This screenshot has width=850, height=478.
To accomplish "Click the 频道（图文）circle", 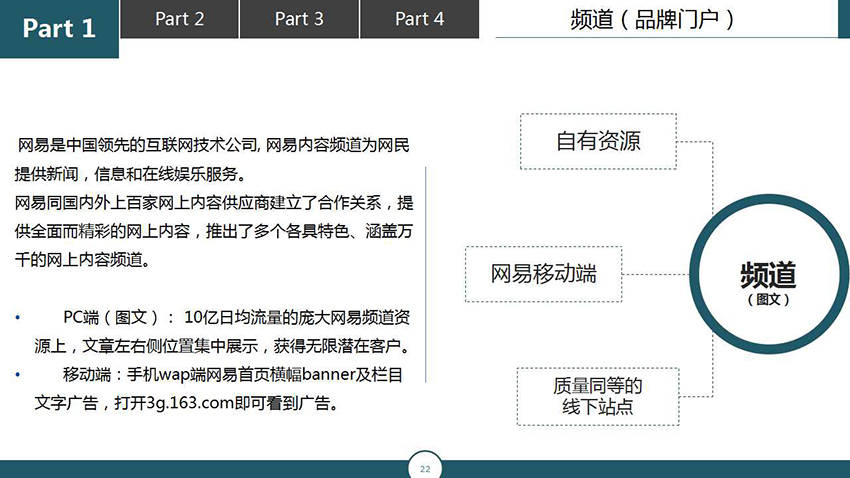I will click(768, 274).
